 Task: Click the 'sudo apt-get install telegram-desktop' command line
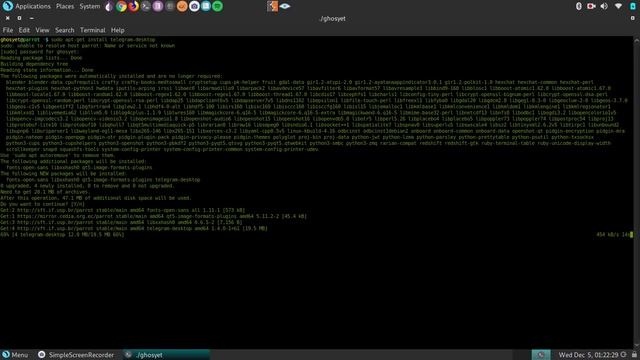(x=103, y=40)
